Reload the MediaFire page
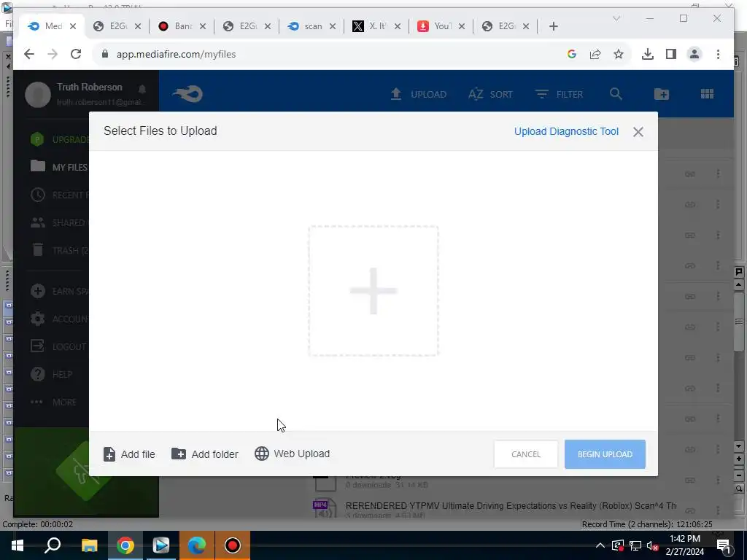747x560 pixels. click(76, 54)
